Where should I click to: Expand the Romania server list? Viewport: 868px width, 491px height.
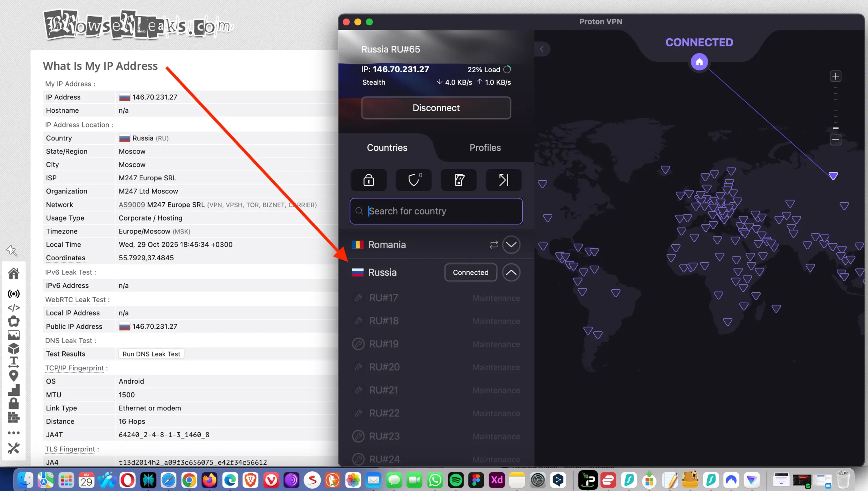pyautogui.click(x=511, y=244)
